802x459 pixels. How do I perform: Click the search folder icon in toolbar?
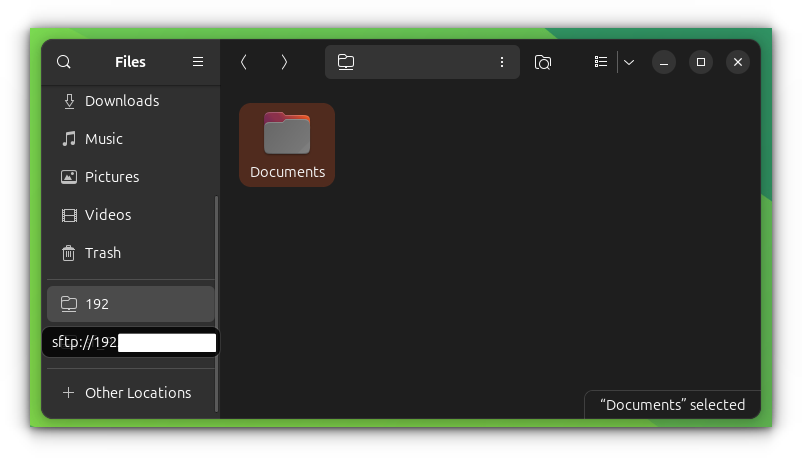tap(543, 62)
